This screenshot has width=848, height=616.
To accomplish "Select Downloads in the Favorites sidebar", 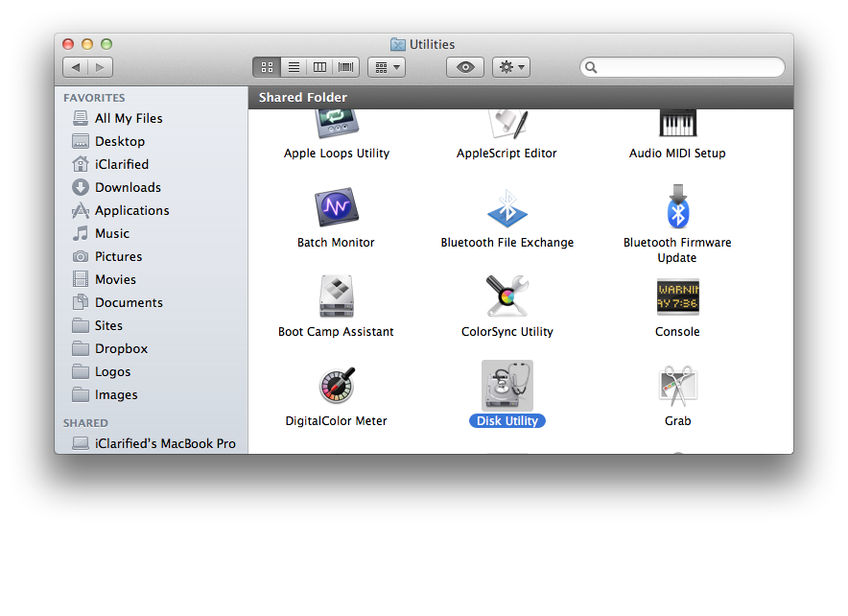I will pos(128,187).
